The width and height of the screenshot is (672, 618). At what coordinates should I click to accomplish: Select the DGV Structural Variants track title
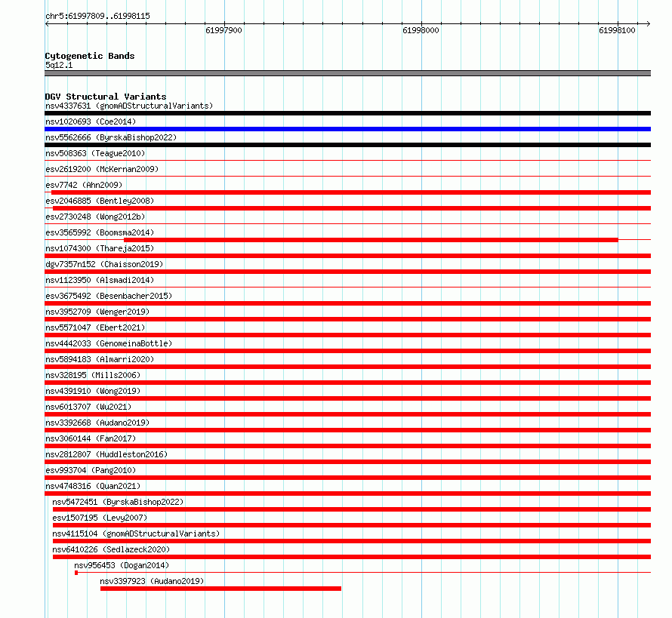pyautogui.click(x=106, y=97)
